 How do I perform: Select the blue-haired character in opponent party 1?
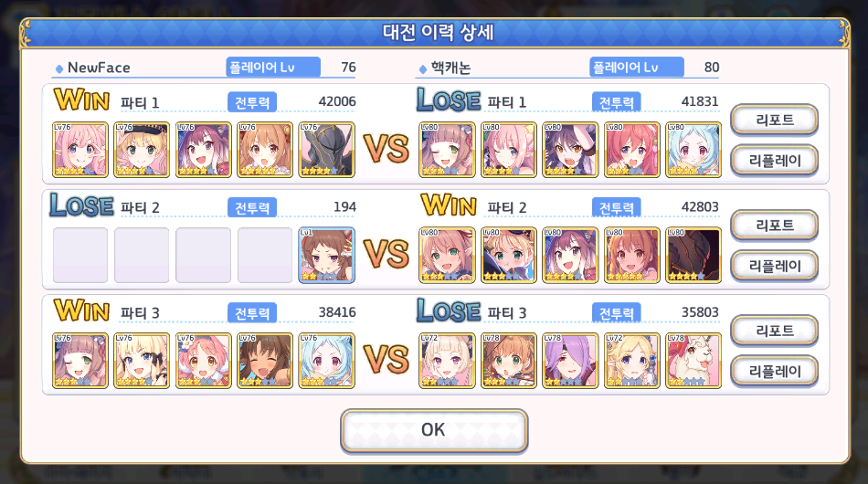[693, 150]
